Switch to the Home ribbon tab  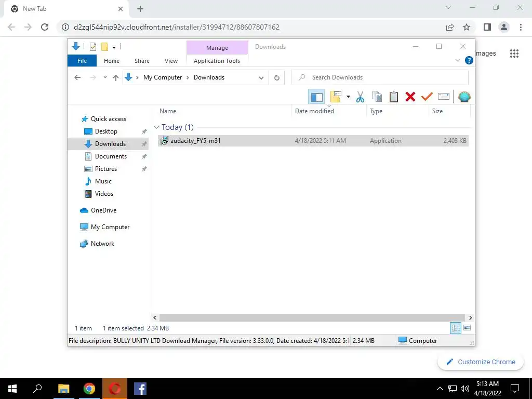(112, 61)
